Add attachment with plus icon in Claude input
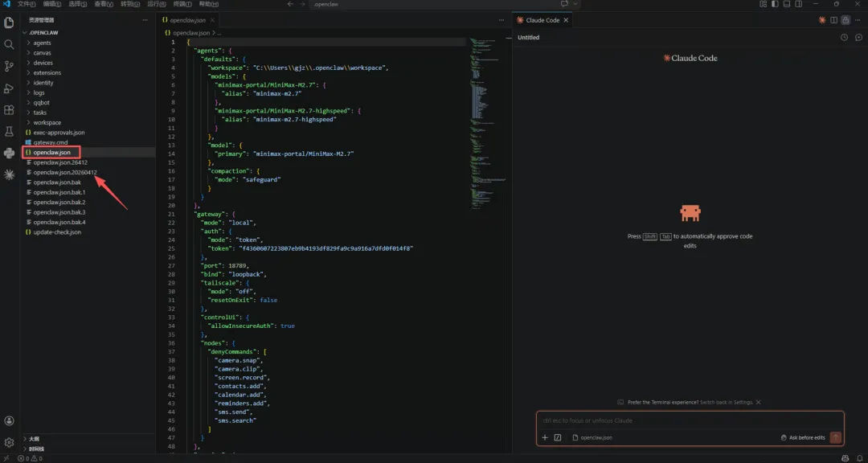The image size is (868, 463). click(545, 437)
